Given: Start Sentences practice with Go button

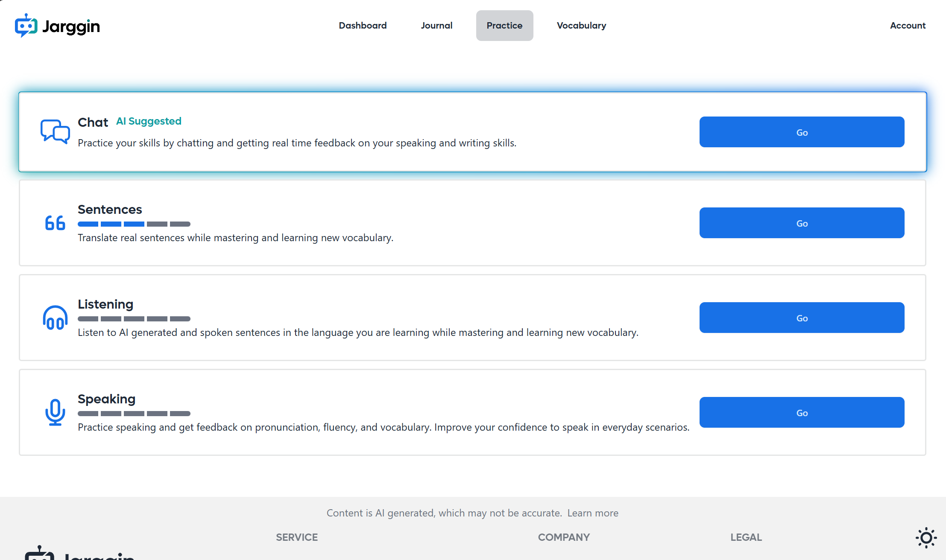Looking at the screenshot, I should [802, 223].
